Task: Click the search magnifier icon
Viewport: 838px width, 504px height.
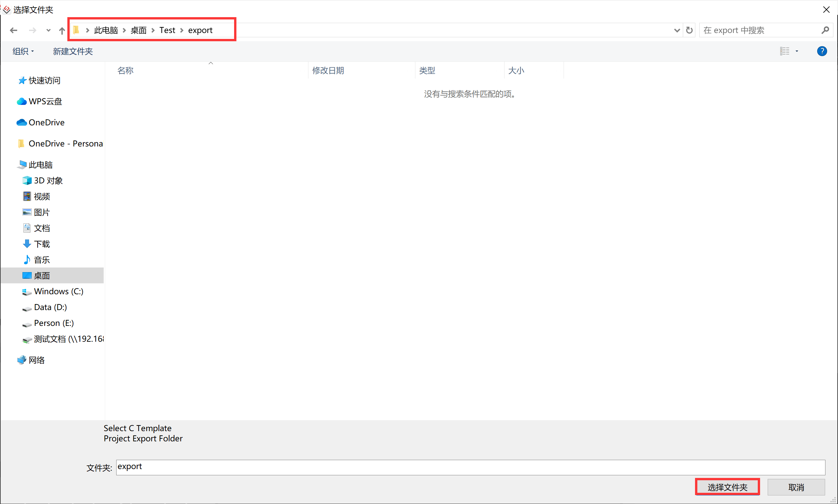Action: pos(825,31)
